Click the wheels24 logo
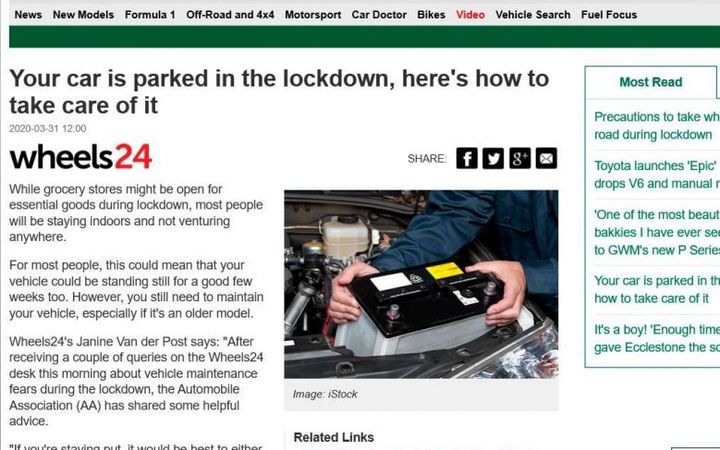Viewport: 720px width, 450px height. coord(80,157)
